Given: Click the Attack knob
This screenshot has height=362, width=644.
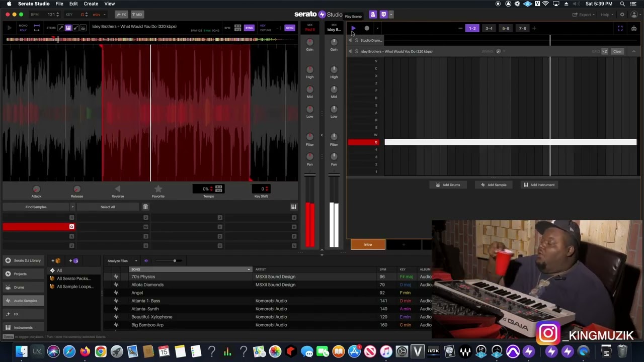Looking at the screenshot, I should pyautogui.click(x=36, y=189).
